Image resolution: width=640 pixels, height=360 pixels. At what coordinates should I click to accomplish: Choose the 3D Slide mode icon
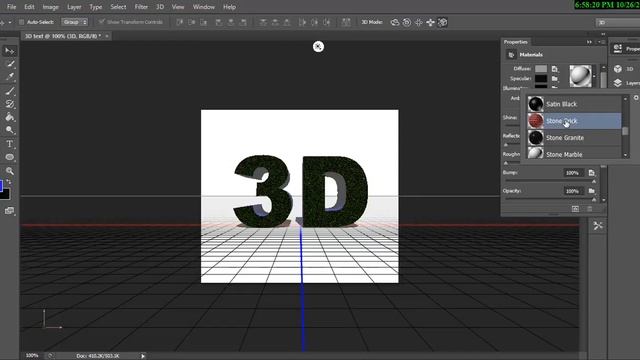(x=430, y=22)
